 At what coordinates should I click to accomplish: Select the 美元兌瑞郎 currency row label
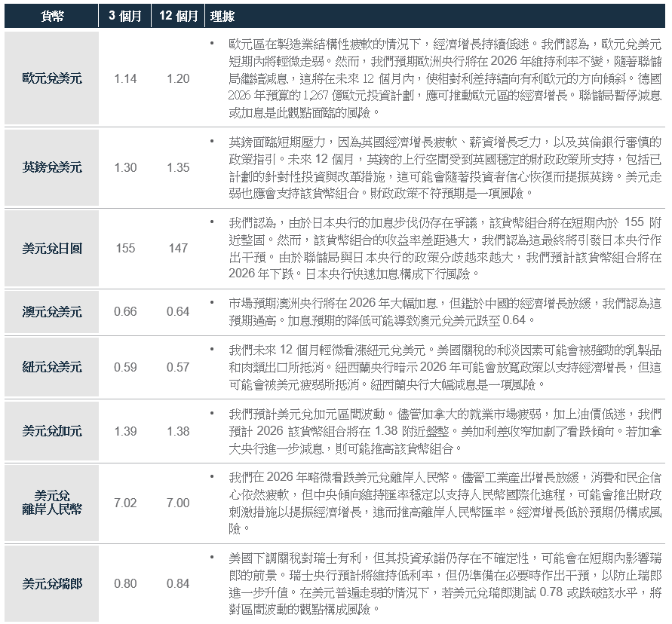point(52,583)
